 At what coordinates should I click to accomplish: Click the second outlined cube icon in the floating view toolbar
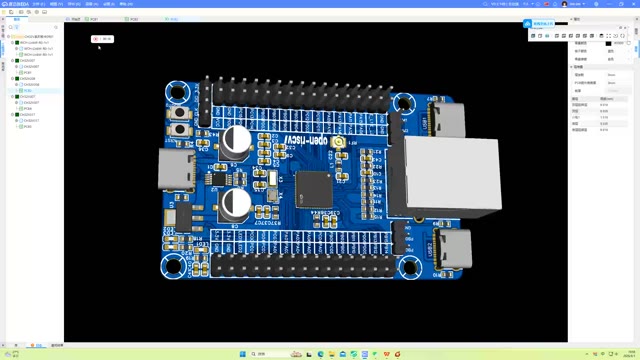point(540,36)
